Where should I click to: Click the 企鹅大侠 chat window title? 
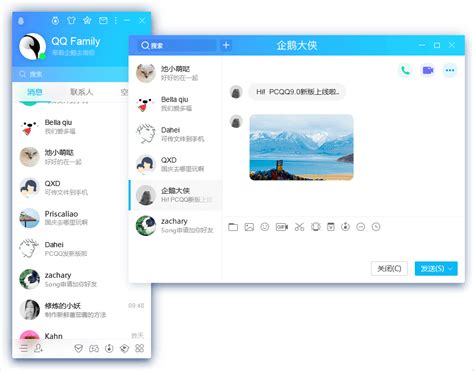coord(297,45)
